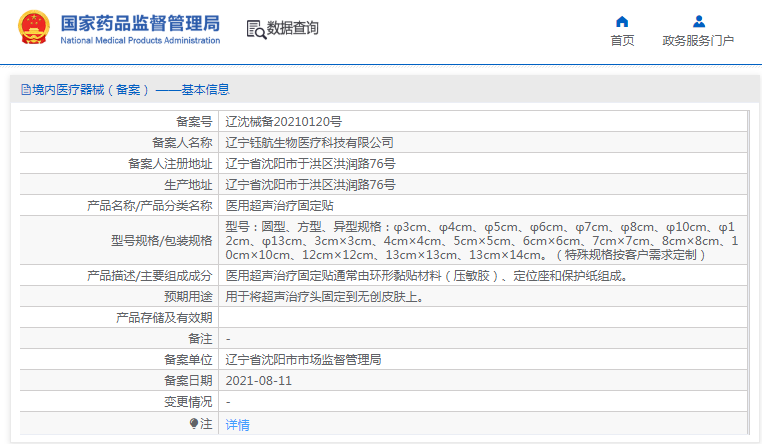Click the 备案号 row label
The image size is (762, 444).
click(194, 121)
